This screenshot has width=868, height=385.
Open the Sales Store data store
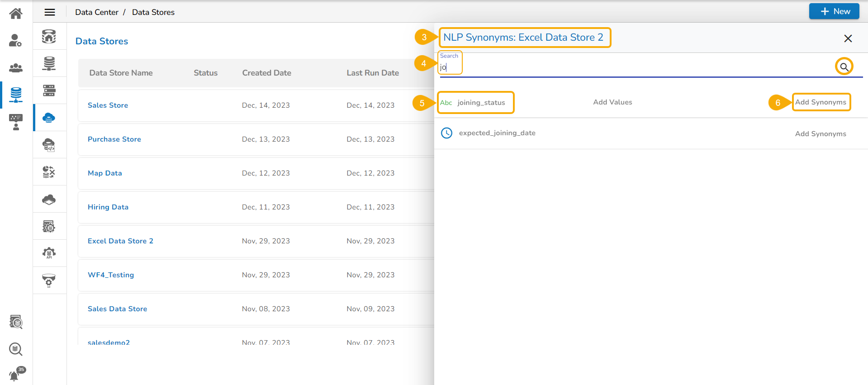(x=108, y=105)
